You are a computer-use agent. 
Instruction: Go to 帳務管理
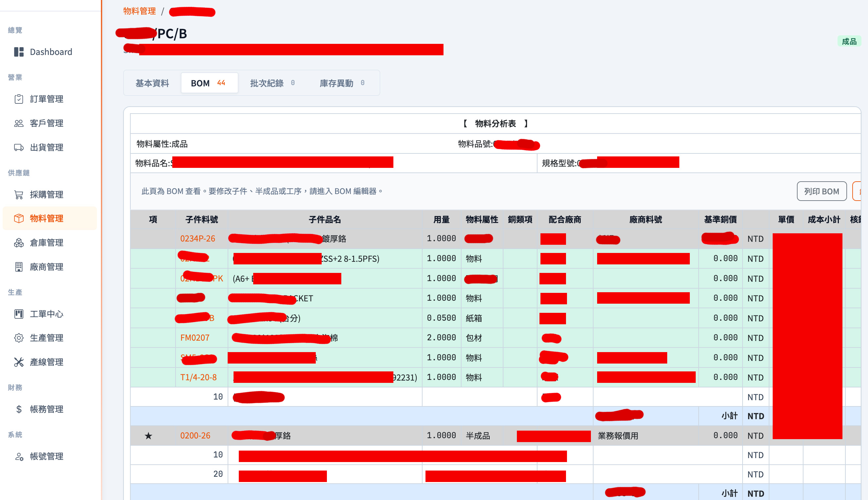(49, 409)
